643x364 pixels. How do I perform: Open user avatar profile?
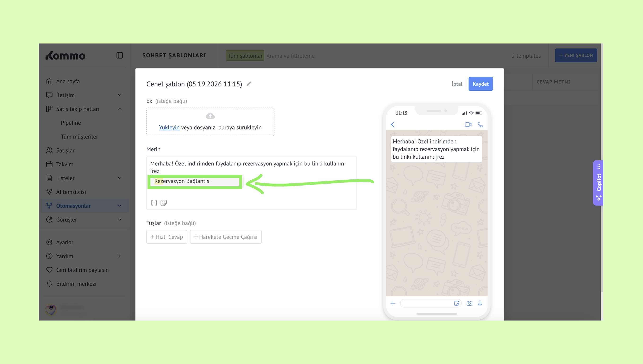coord(51,310)
